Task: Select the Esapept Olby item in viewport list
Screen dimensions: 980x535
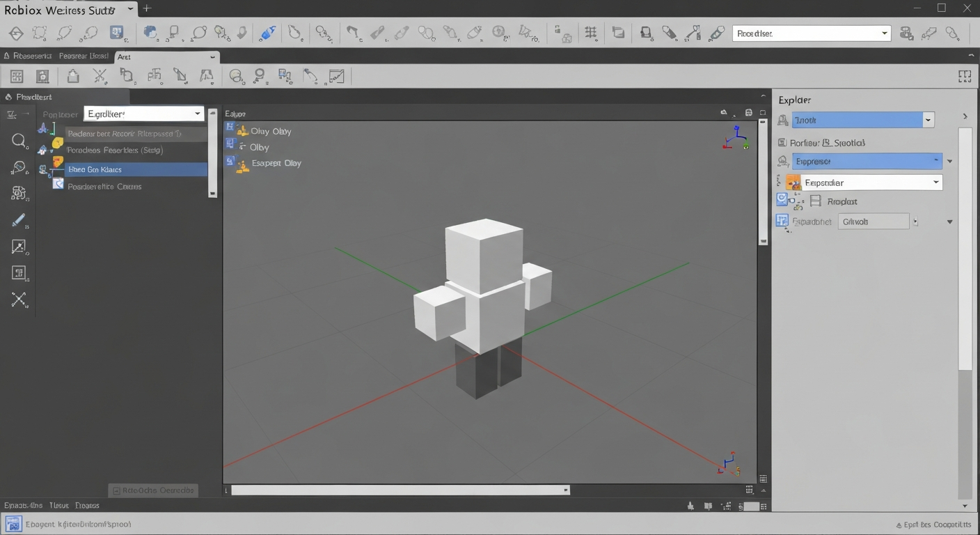Action: [x=276, y=163]
